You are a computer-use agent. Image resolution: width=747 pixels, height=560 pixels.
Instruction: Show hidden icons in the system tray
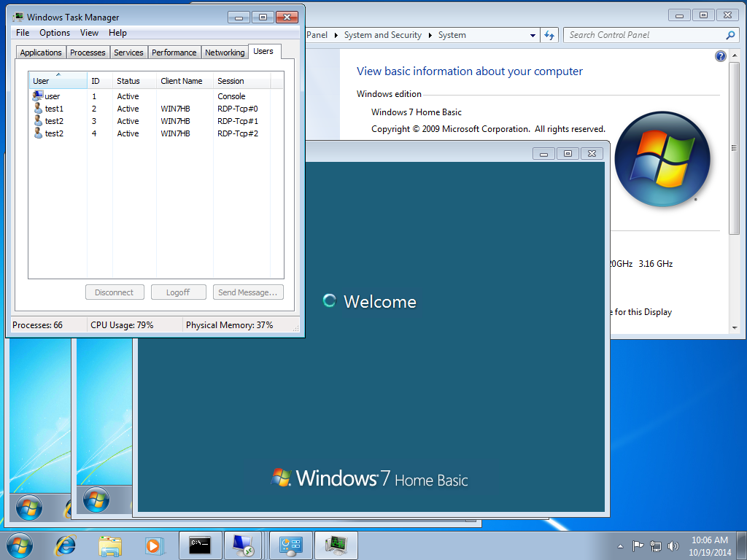pos(620,546)
